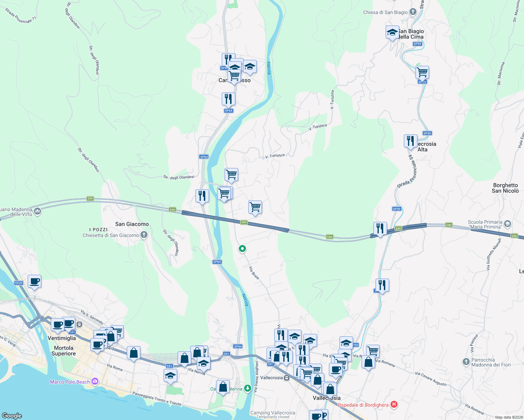This screenshot has height=420, width=524.
Task: Open the church marker of Chiesetta di San Giacomo
Action: [144, 235]
